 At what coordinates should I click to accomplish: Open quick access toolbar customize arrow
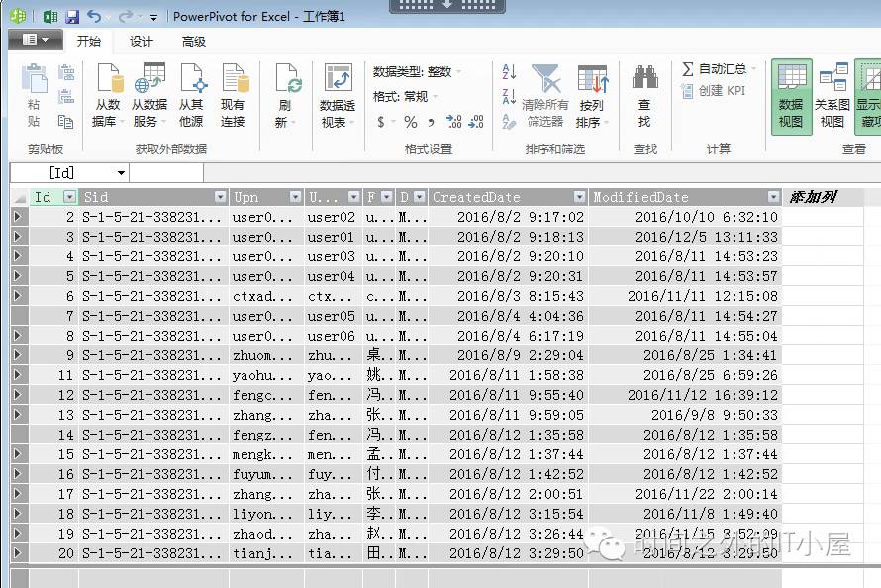coord(154,18)
